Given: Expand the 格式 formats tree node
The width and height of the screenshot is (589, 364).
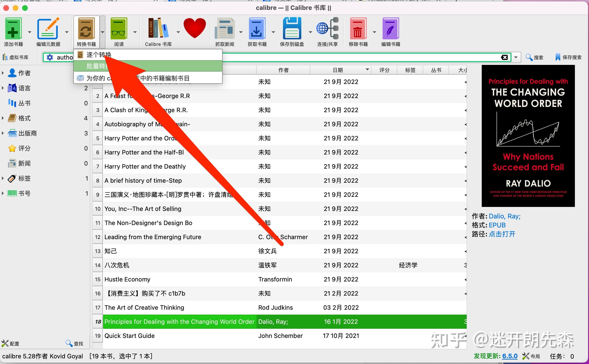Looking at the screenshot, I should [3, 118].
